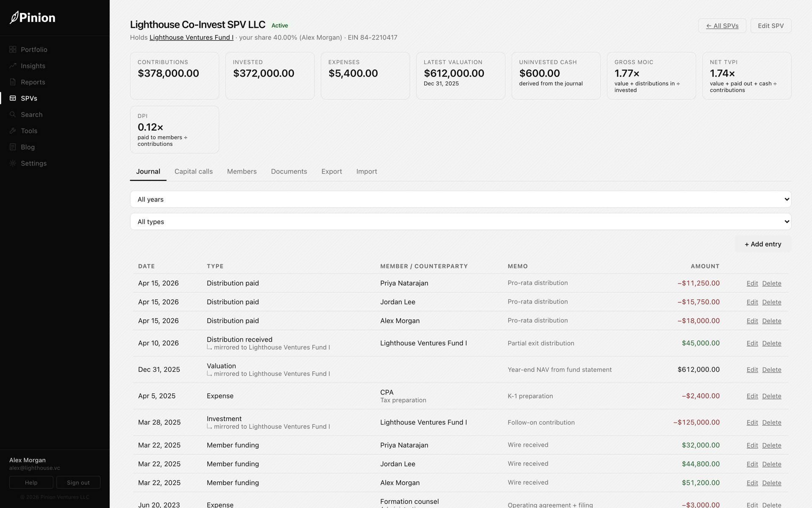Click the Gross MOIC 1.77× card
This screenshot has height=508, width=812.
[651, 76]
